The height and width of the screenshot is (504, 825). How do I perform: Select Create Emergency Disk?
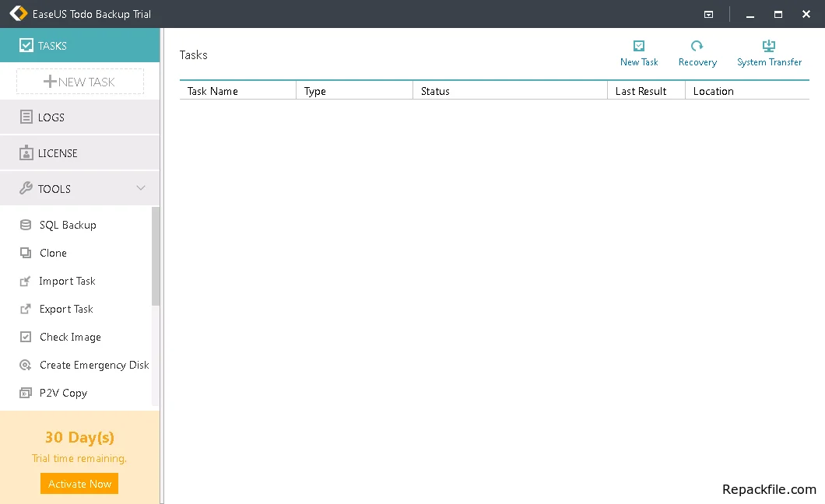coord(94,365)
